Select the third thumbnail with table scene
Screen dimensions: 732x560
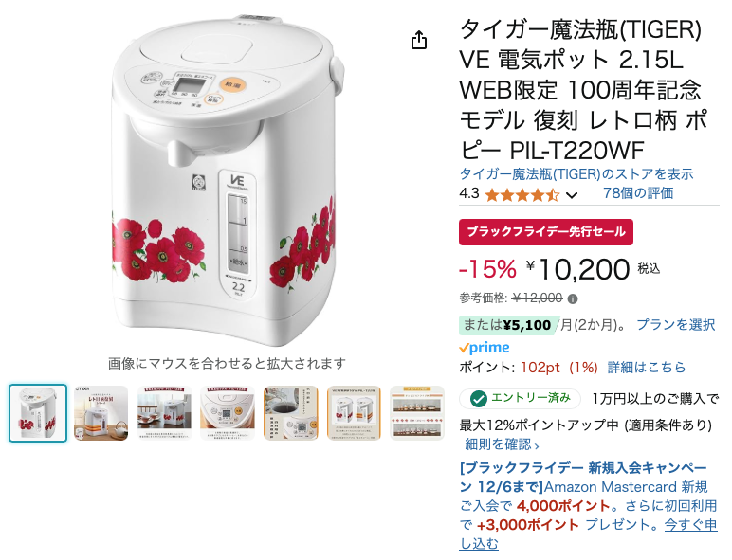pos(164,413)
